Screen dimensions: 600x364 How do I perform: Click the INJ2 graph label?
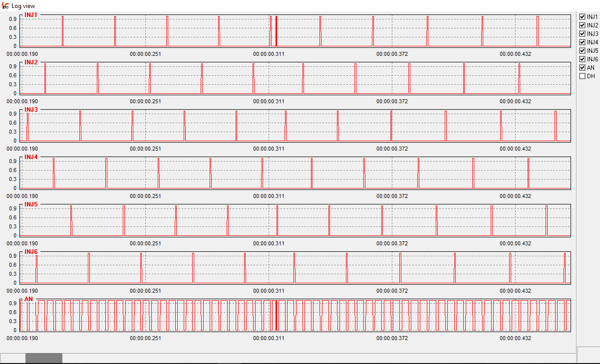[31, 62]
